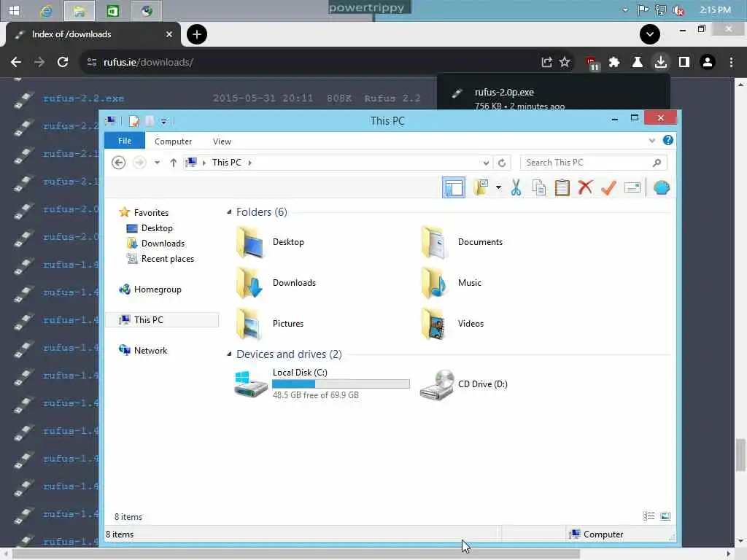The image size is (747, 560).
Task: Open the Computer ribbon tab
Action: pos(173,141)
